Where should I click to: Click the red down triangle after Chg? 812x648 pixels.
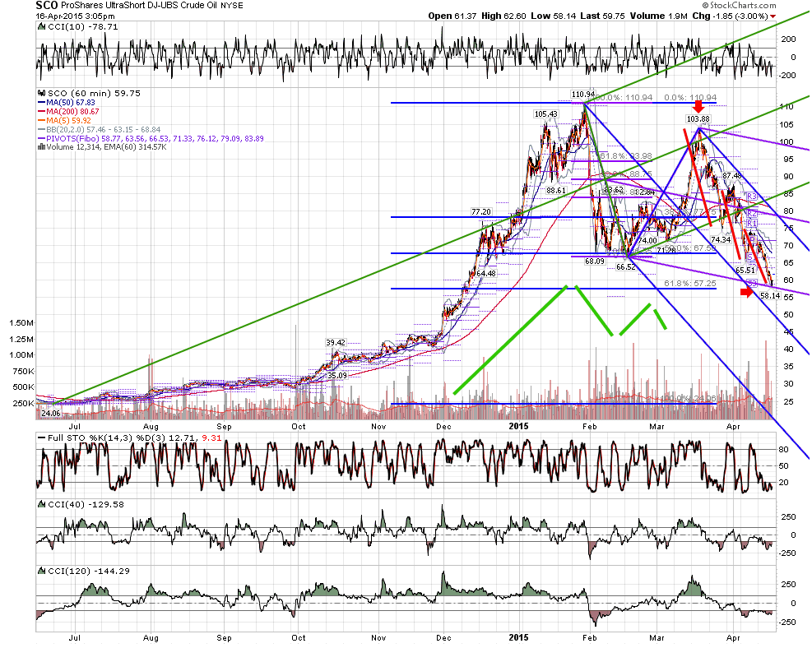(773, 16)
